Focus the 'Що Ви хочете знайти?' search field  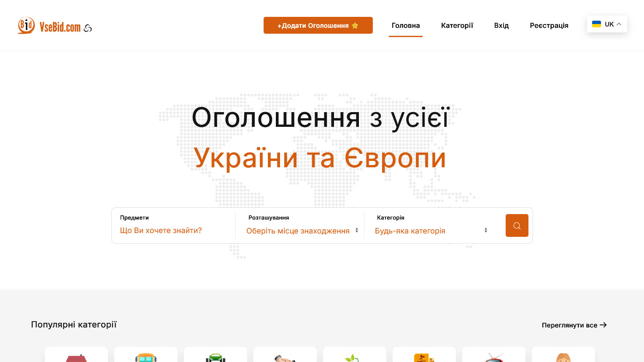[x=174, y=231]
